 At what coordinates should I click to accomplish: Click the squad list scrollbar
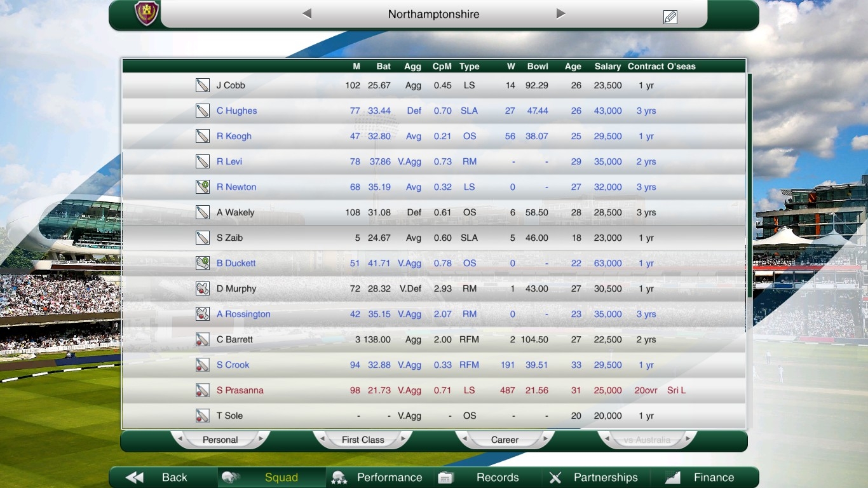pyautogui.click(x=750, y=185)
